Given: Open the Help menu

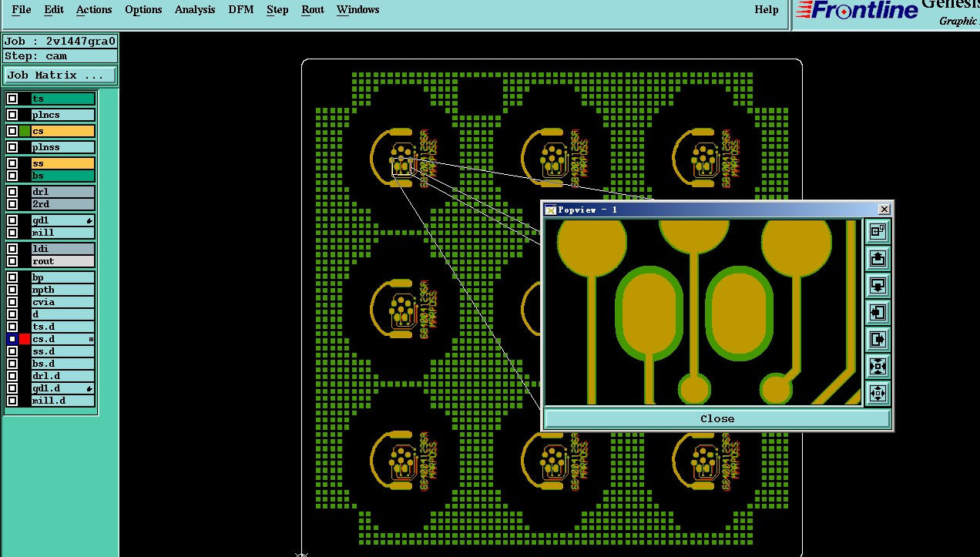Looking at the screenshot, I should pos(766,10).
